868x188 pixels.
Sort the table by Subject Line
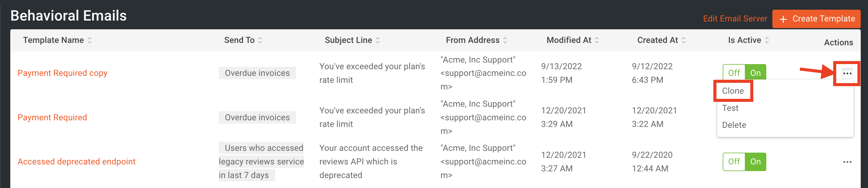[x=377, y=40]
